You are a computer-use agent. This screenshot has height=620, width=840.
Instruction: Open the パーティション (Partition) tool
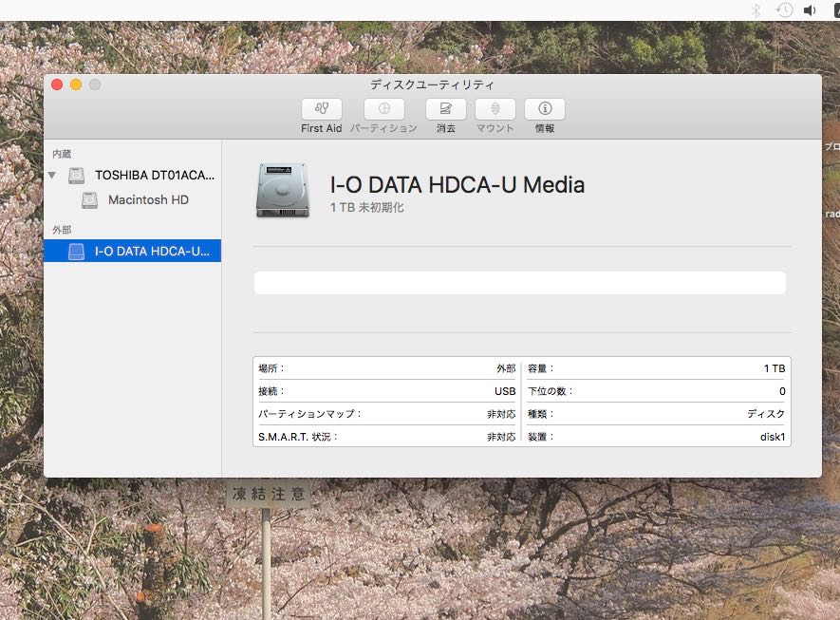coord(383,109)
